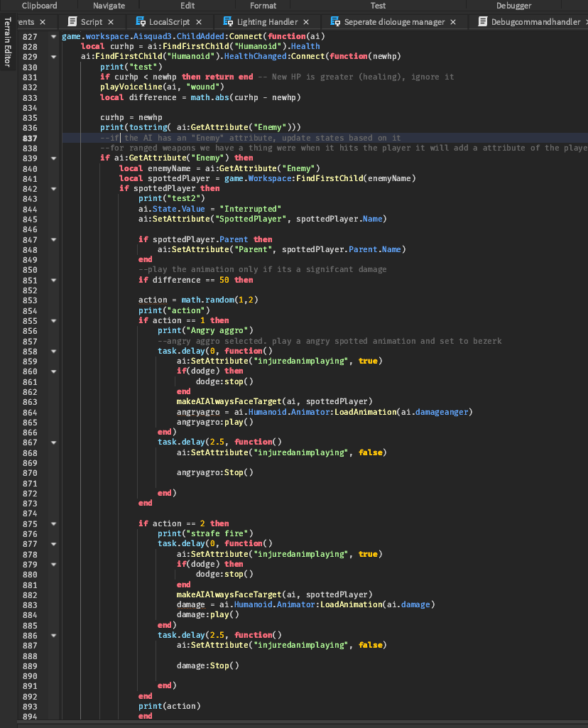This screenshot has width=588, height=728.
Task: Click the print(action) statement near the bottom
Action: [x=170, y=706]
